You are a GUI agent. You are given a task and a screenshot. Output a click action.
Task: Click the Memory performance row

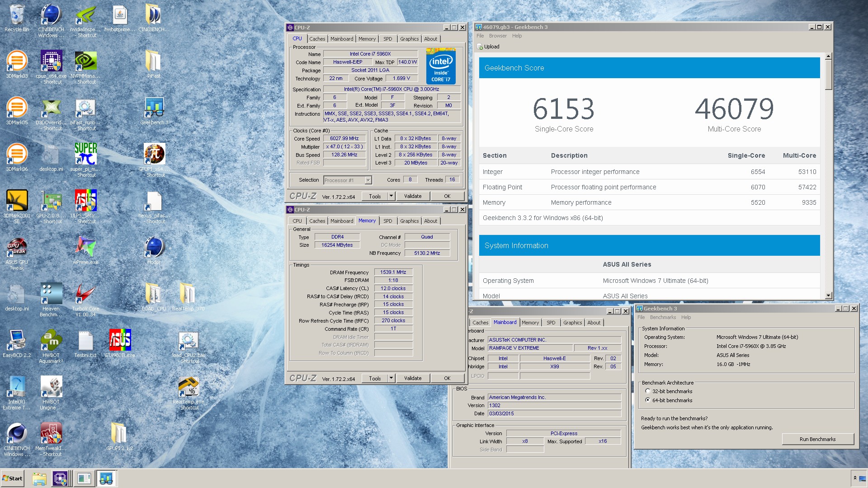point(650,202)
